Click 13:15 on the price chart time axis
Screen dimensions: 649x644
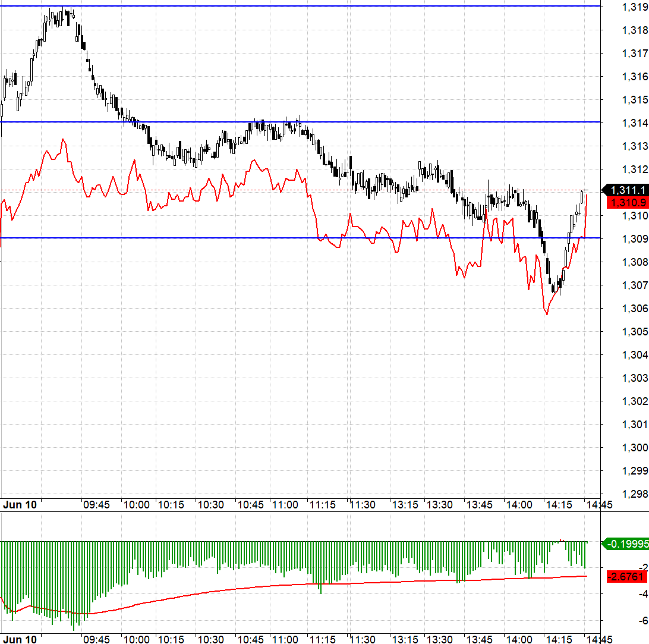click(x=405, y=505)
